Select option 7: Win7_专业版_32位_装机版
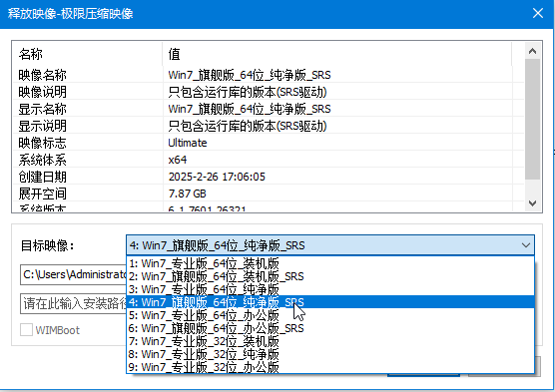Viewport: 555px width, 392px height. click(x=329, y=341)
